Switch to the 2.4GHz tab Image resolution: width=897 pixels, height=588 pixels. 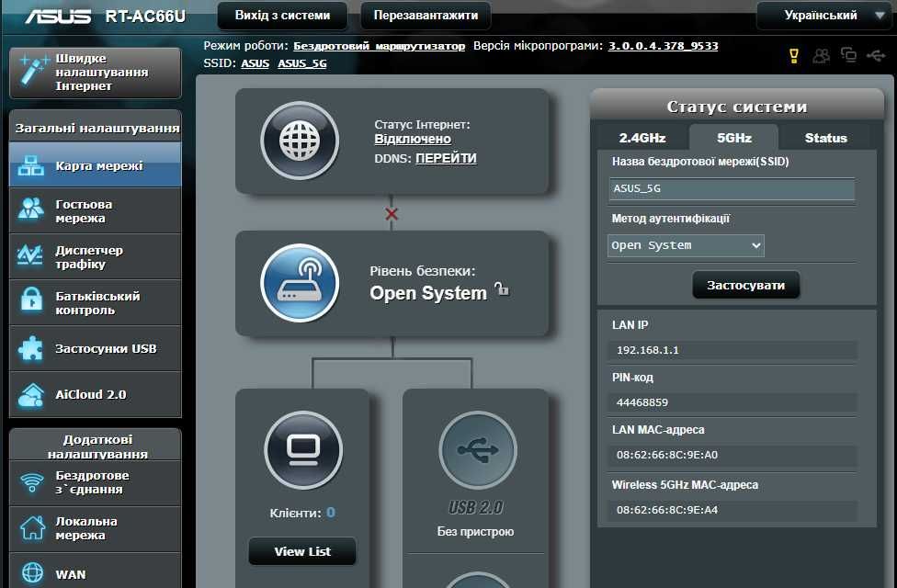642,138
